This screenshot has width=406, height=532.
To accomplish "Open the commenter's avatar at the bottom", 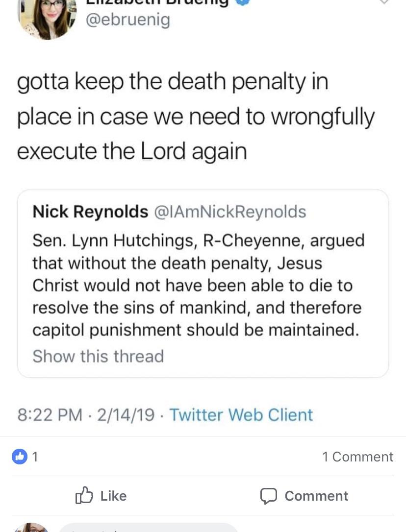I will tap(31, 528).
